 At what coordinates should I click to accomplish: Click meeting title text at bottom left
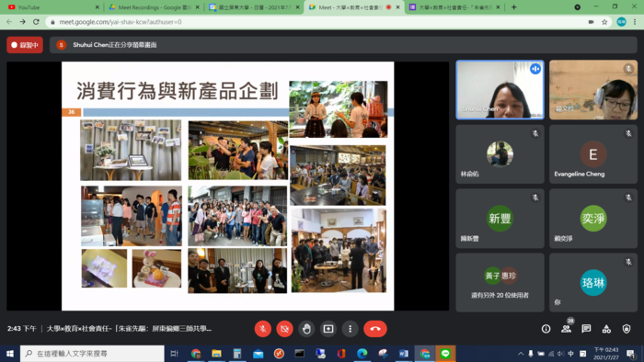(129, 329)
